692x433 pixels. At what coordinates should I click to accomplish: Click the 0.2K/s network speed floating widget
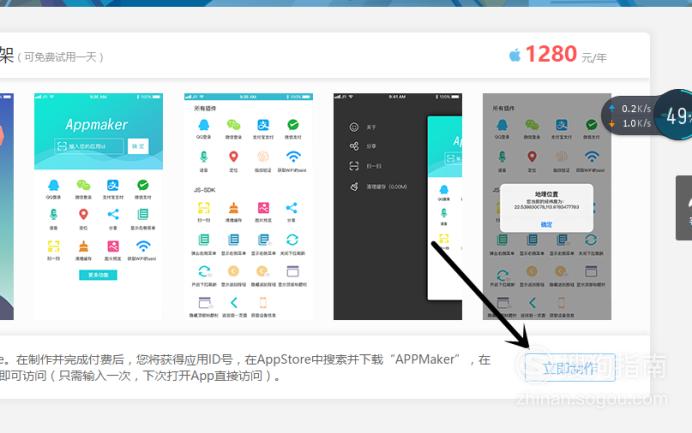point(631,116)
